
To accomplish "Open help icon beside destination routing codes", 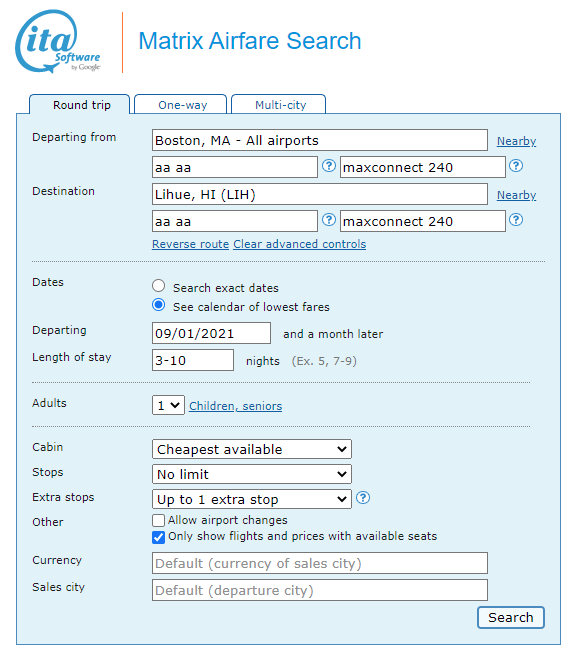I will pyautogui.click(x=329, y=220).
